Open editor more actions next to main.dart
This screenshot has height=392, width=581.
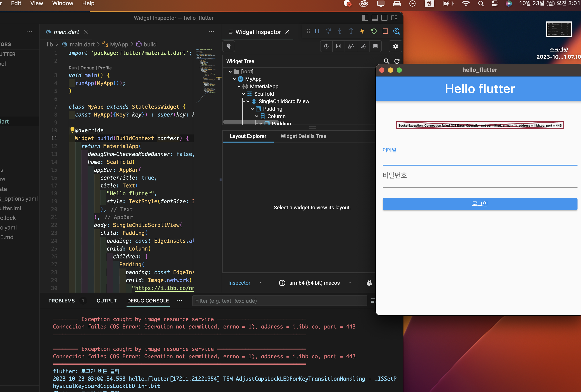[x=211, y=32]
